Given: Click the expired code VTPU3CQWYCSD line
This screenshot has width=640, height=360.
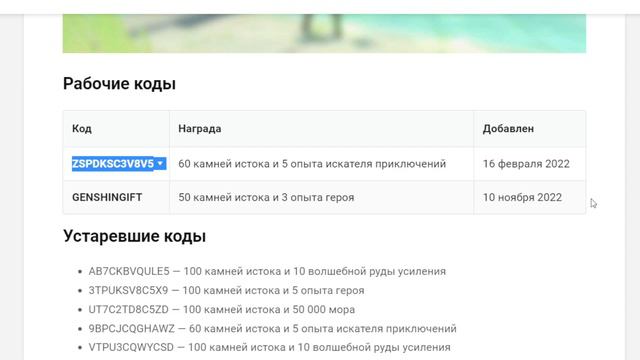Looking at the screenshot, I should click(x=269, y=347).
